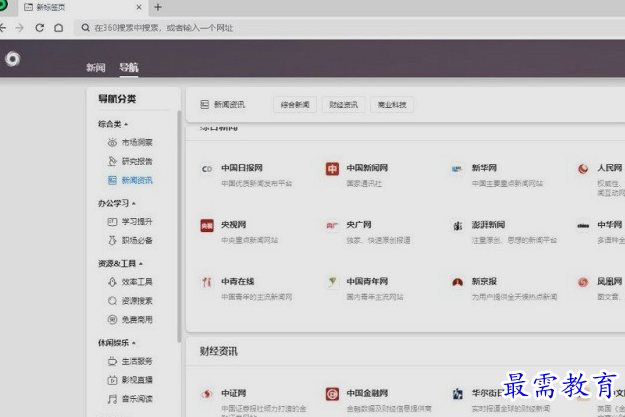The height and width of the screenshot is (417, 625).
Task: Open 央广网 site icon
Action: pyautogui.click(x=332, y=226)
